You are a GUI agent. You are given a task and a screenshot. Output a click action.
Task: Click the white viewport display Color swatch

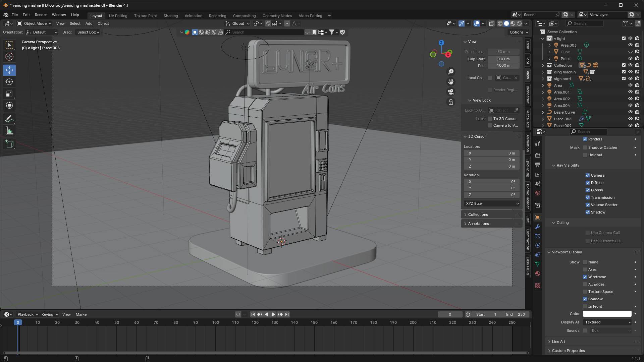pyautogui.click(x=607, y=314)
